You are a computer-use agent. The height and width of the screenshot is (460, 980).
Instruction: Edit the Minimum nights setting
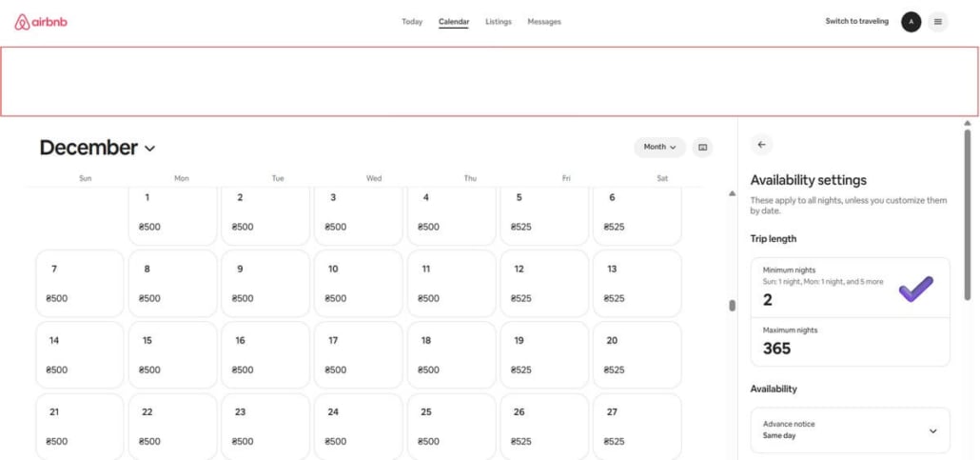pyautogui.click(x=850, y=288)
